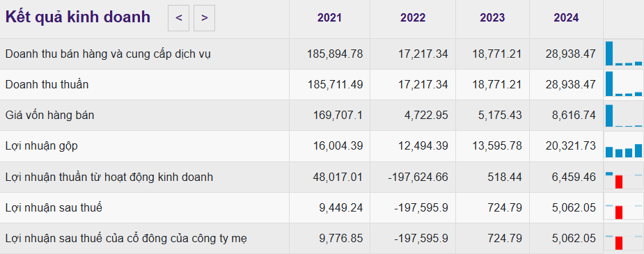The image size is (644, 254).
Task: Click the Lợi nhuận gộp row label
Action: [x=42, y=146]
